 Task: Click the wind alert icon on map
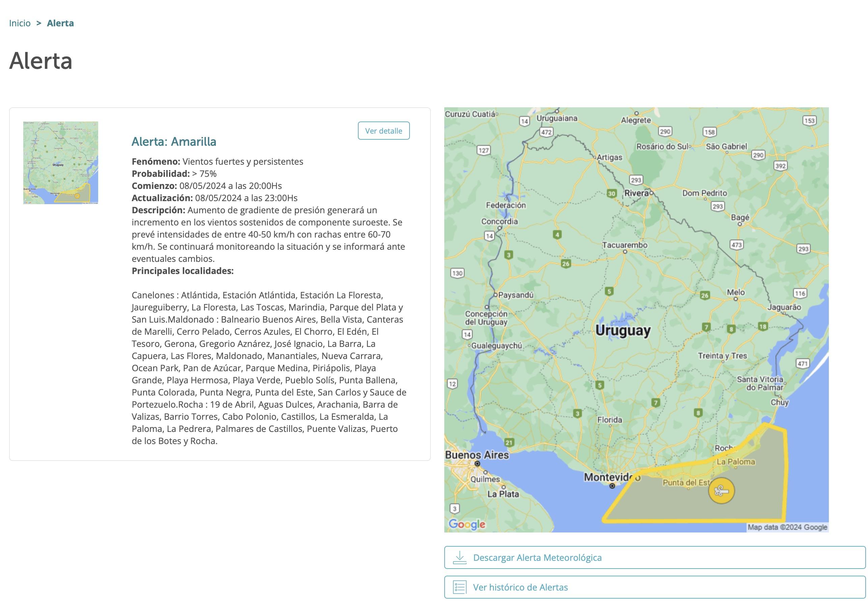721,491
